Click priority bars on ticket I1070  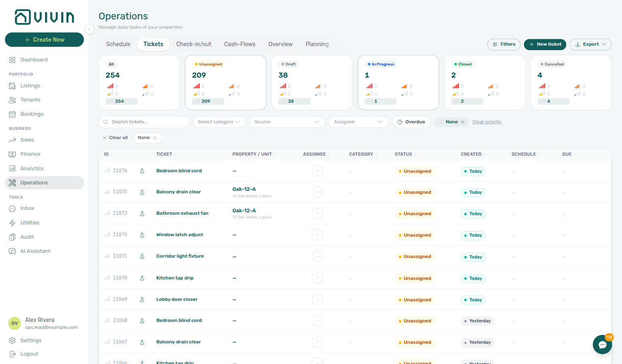(x=107, y=278)
